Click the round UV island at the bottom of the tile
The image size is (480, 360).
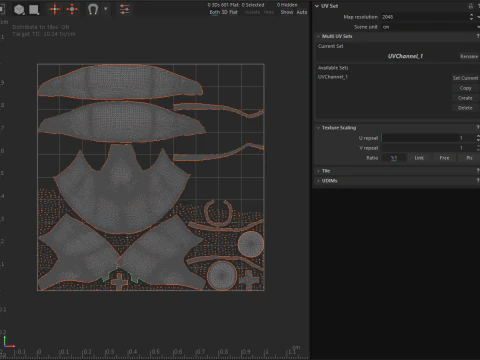(221, 275)
